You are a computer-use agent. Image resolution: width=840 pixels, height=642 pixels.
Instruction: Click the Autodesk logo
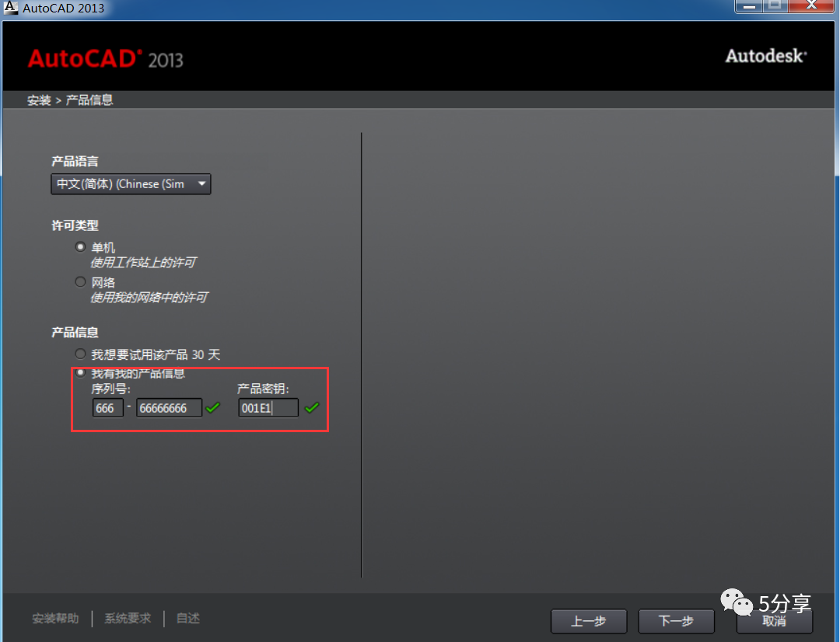click(766, 56)
